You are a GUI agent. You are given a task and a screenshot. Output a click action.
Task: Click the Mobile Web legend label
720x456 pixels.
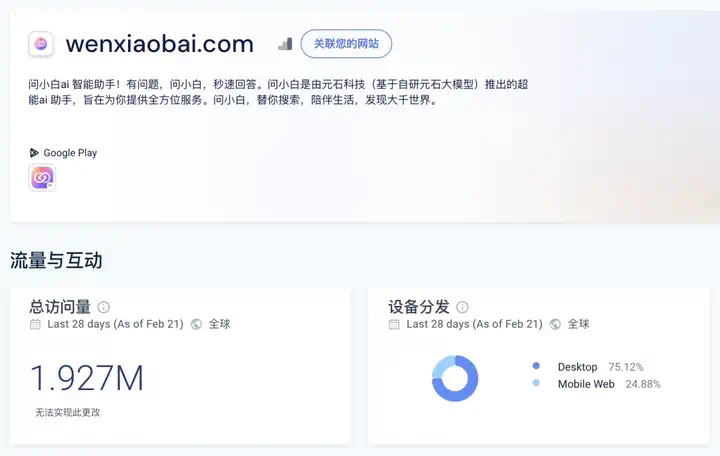click(x=586, y=384)
